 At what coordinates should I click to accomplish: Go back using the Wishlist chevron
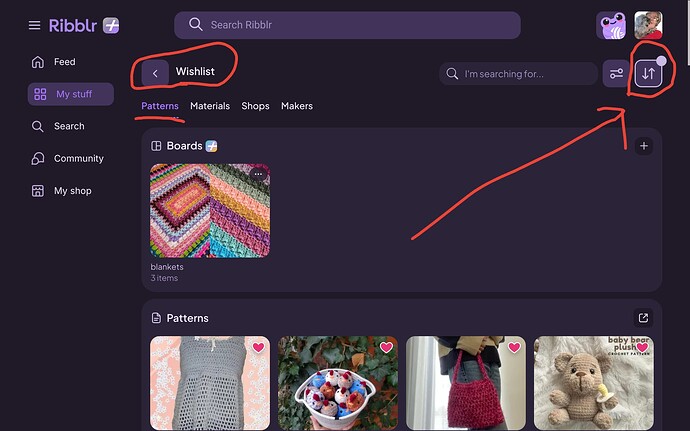[155, 73]
